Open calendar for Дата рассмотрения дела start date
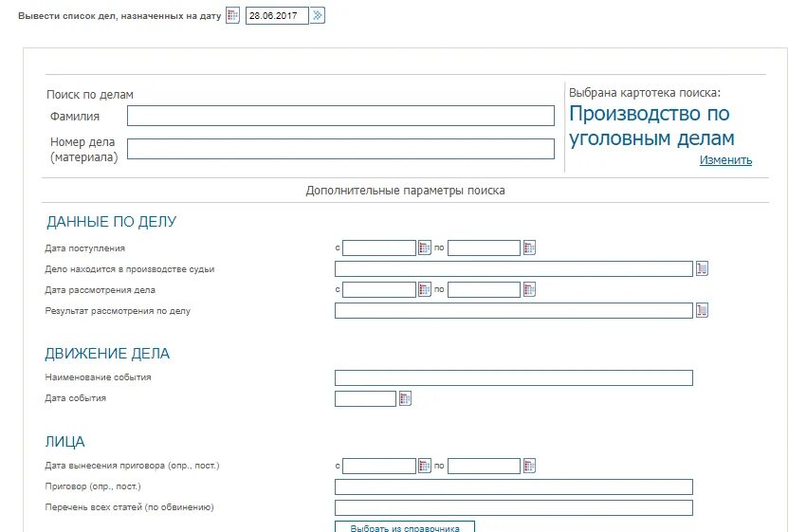 tap(425, 289)
